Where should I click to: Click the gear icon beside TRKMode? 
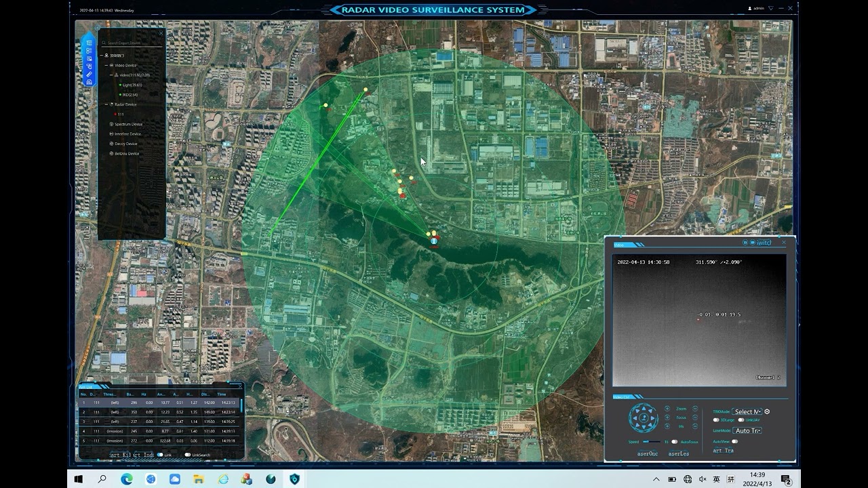click(767, 411)
